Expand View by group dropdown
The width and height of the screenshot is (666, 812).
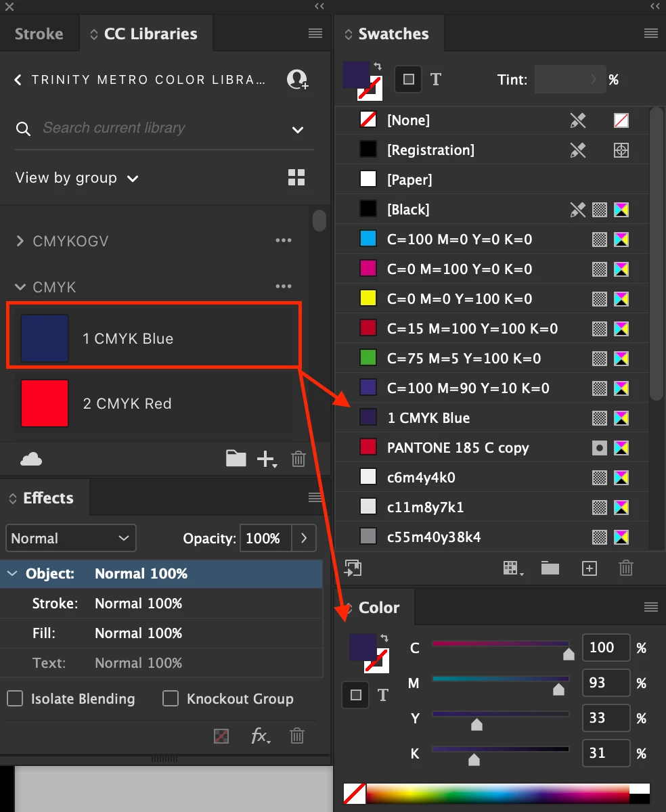[76, 178]
